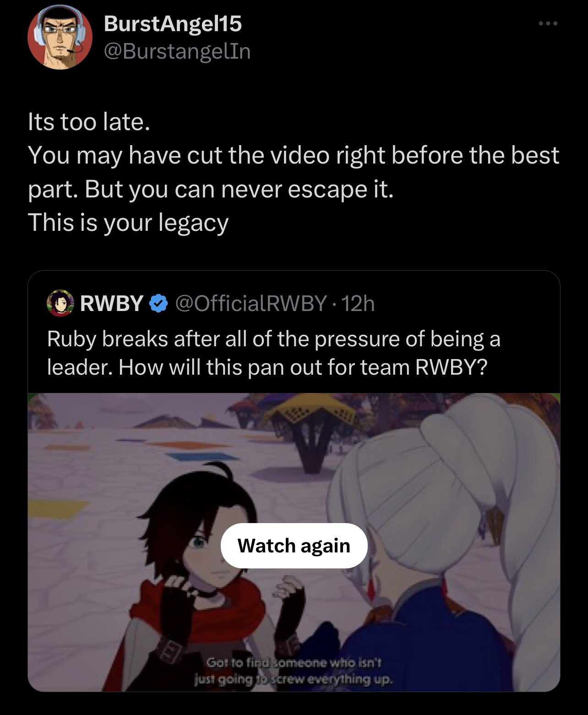Open the @OfficialRWBY handle
588x715 pixels.
click(251, 303)
